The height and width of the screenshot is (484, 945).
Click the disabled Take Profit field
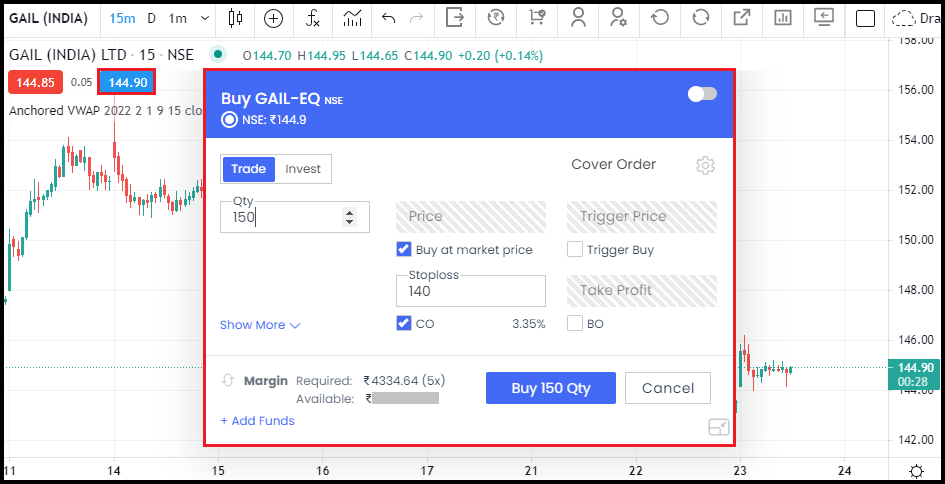642,291
